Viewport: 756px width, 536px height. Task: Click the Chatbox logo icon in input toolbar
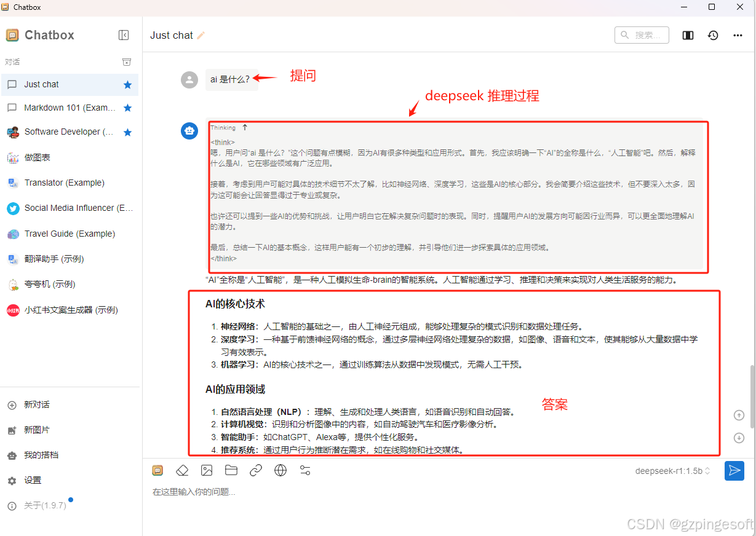(157, 470)
